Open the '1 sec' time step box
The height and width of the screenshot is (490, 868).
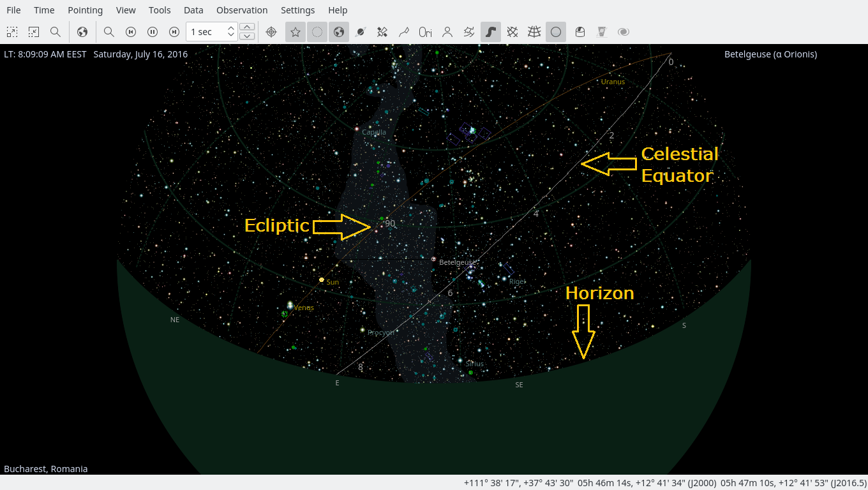click(x=206, y=32)
